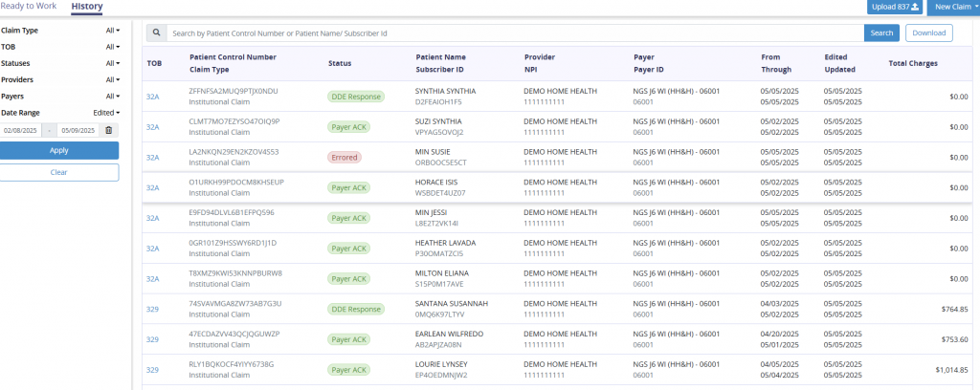Click patient name HEATHER LAVADA
The height and width of the screenshot is (390, 980).
click(445, 243)
